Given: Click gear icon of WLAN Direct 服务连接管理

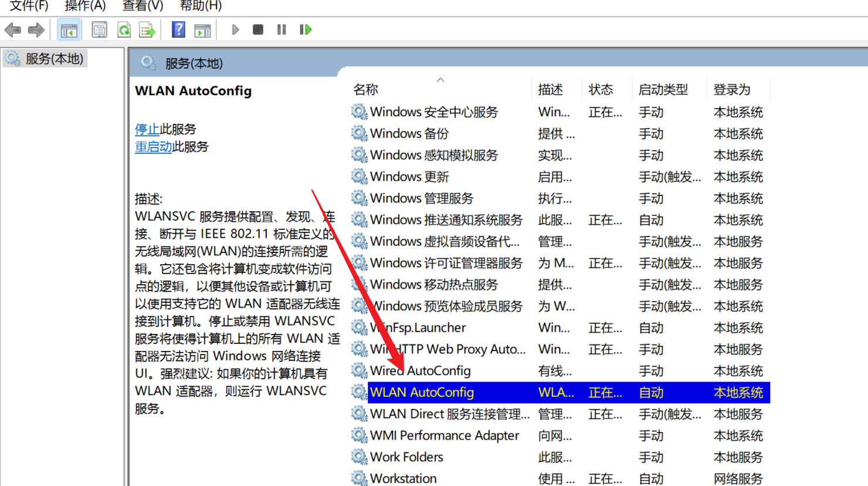Looking at the screenshot, I should pyautogui.click(x=359, y=414).
